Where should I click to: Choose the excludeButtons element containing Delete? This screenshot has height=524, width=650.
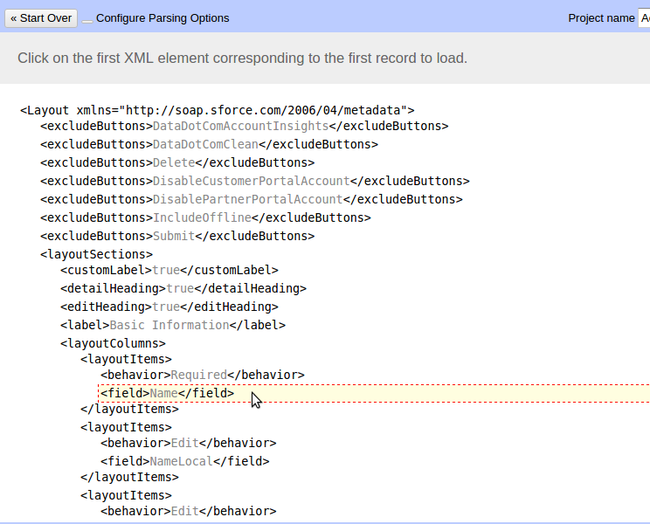tap(177, 162)
